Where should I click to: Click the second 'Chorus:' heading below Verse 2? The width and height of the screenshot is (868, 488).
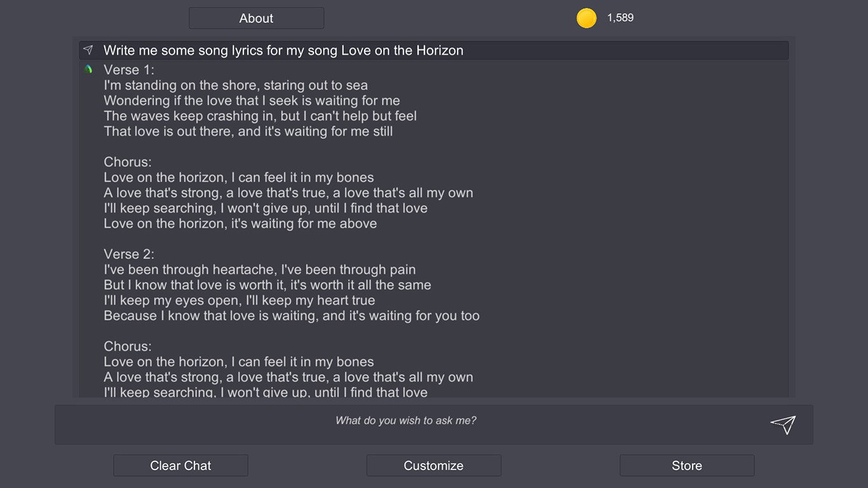coord(128,346)
